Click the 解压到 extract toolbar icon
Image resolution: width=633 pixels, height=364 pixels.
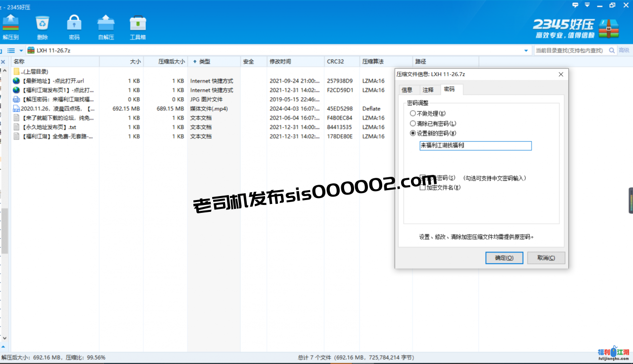point(10,27)
